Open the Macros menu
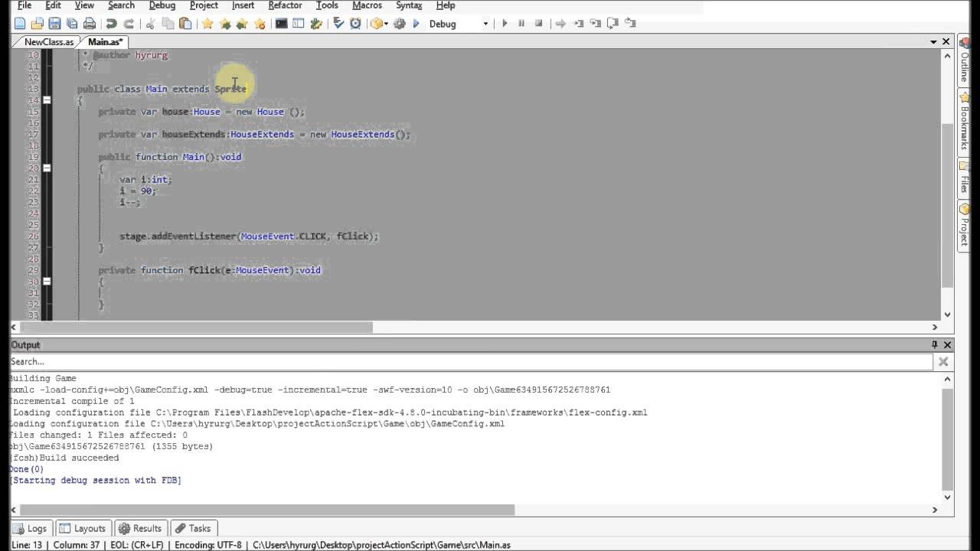The width and height of the screenshot is (980, 551). pos(367,5)
